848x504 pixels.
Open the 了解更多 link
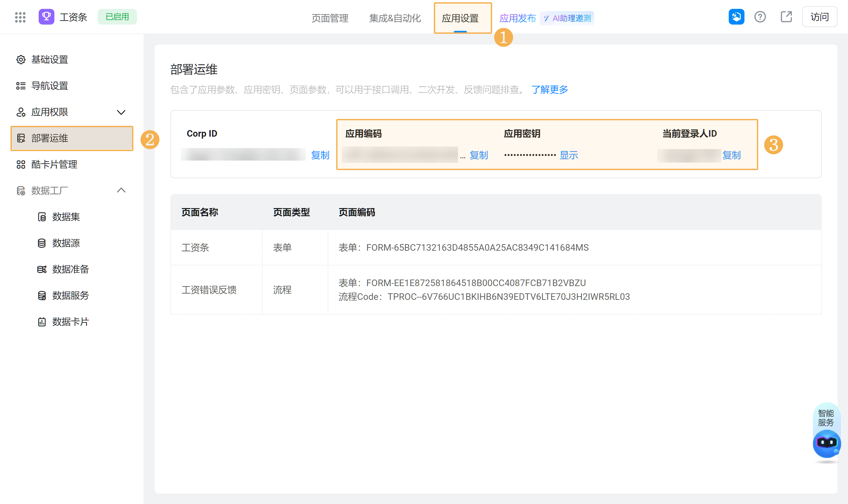point(549,90)
